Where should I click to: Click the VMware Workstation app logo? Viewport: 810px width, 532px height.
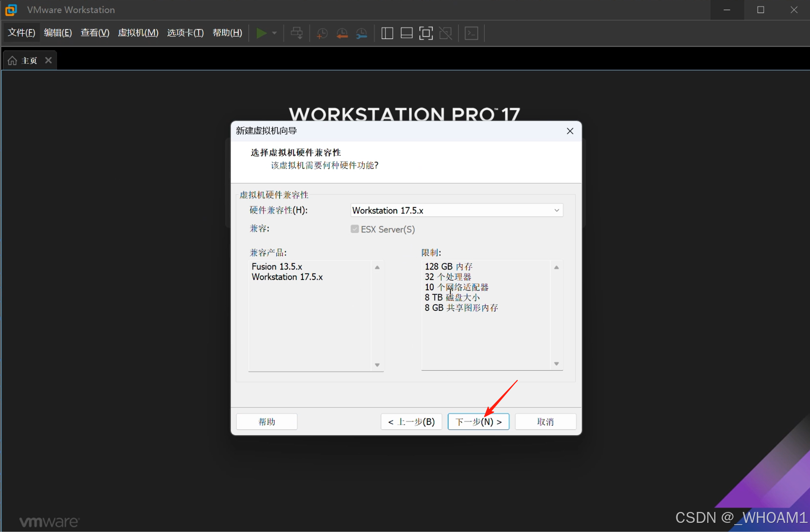[x=11, y=10]
